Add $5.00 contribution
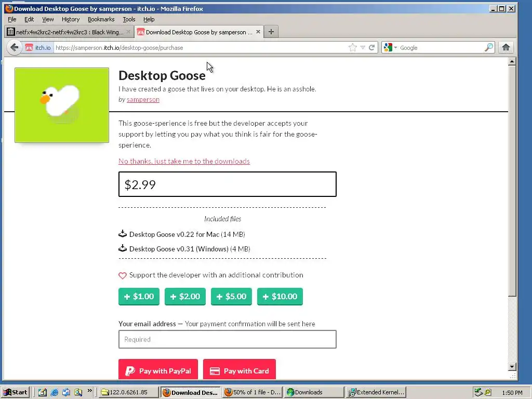The height and width of the screenshot is (399, 532). 231,297
